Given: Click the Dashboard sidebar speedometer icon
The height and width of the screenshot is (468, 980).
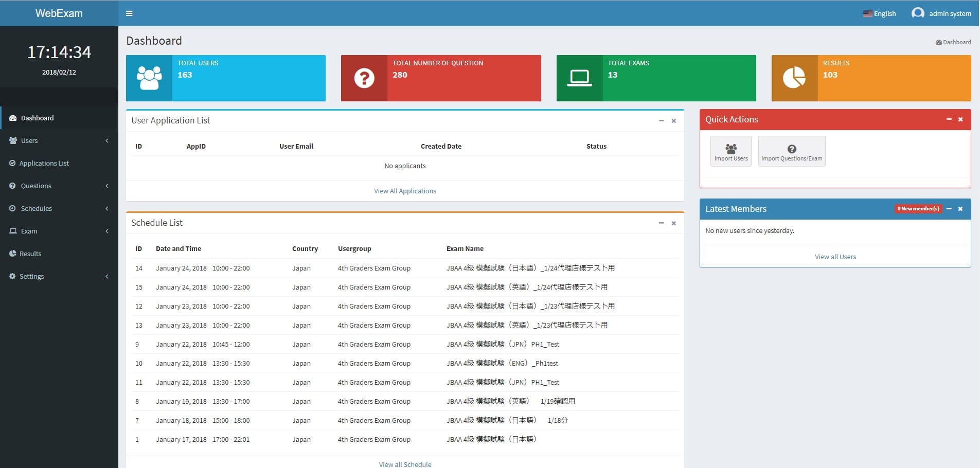Looking at the screenshot, I should click(13, 118).
